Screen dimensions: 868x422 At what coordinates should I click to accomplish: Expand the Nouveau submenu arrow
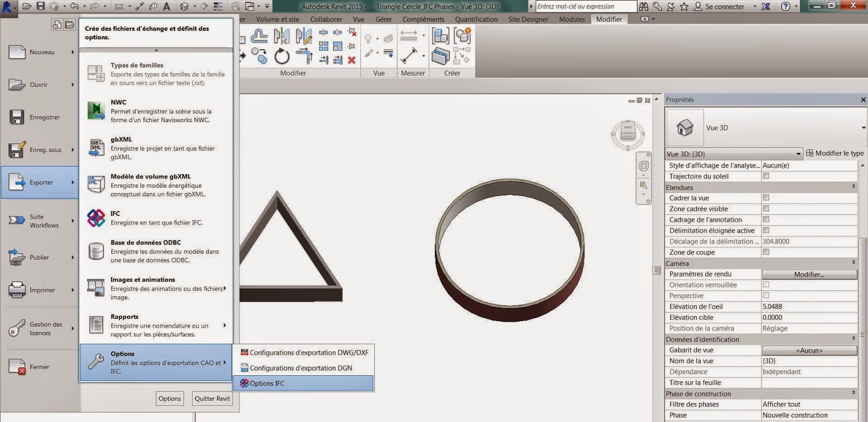pyautogui.click(x=73, y=52)
